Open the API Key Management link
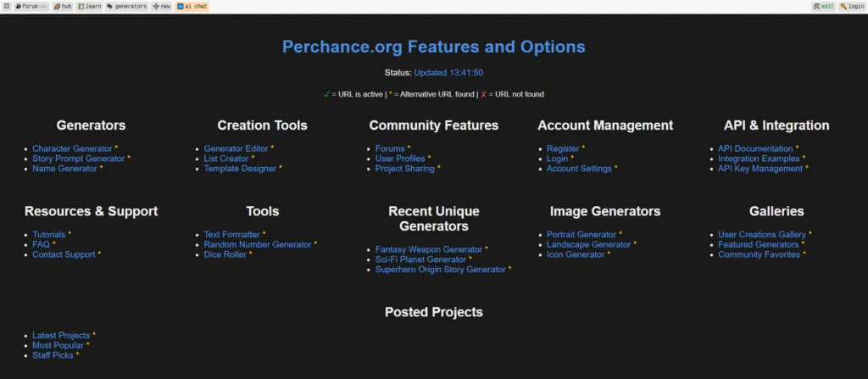 point(760,169)
